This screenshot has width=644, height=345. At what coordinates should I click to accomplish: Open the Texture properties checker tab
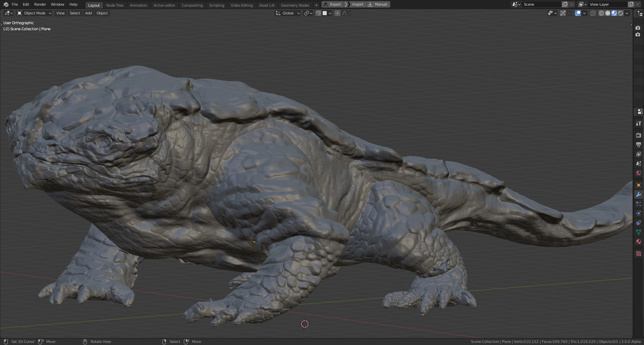638,253
